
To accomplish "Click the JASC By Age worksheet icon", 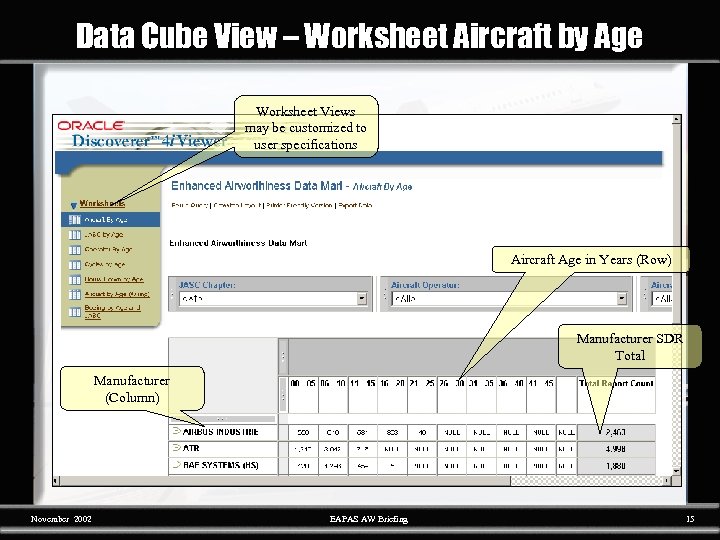I will (x=74, y=235).
